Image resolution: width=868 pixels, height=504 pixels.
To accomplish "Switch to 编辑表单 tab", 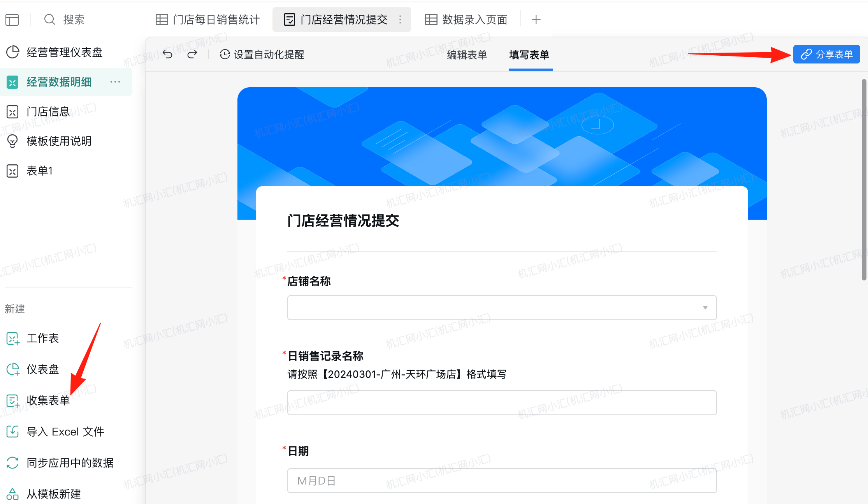I will click(467, 55).
